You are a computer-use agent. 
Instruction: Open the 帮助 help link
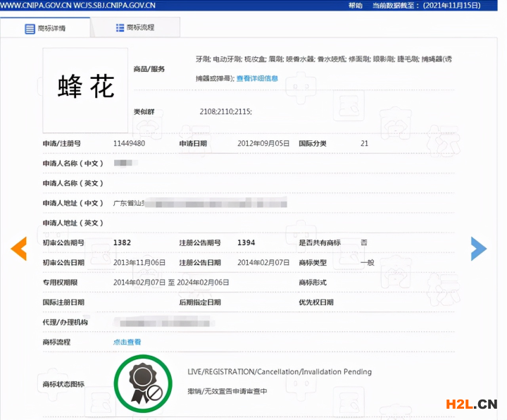click(x=356, y=6)
